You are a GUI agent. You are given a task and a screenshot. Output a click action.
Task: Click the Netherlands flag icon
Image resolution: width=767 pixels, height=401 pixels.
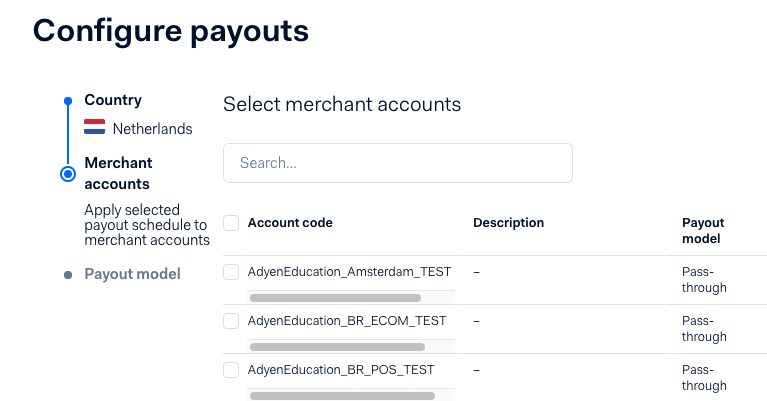[94, 127]
